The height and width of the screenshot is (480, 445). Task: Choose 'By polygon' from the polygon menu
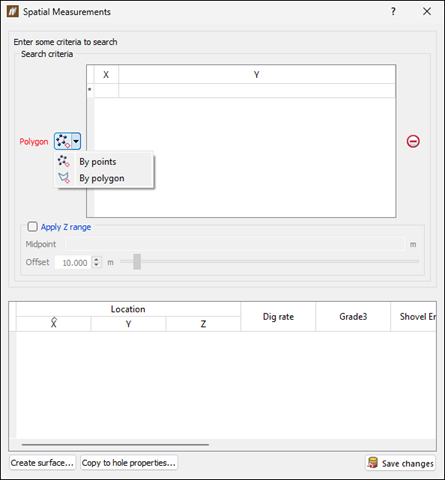pyautogui.click(x=102, y=178)
